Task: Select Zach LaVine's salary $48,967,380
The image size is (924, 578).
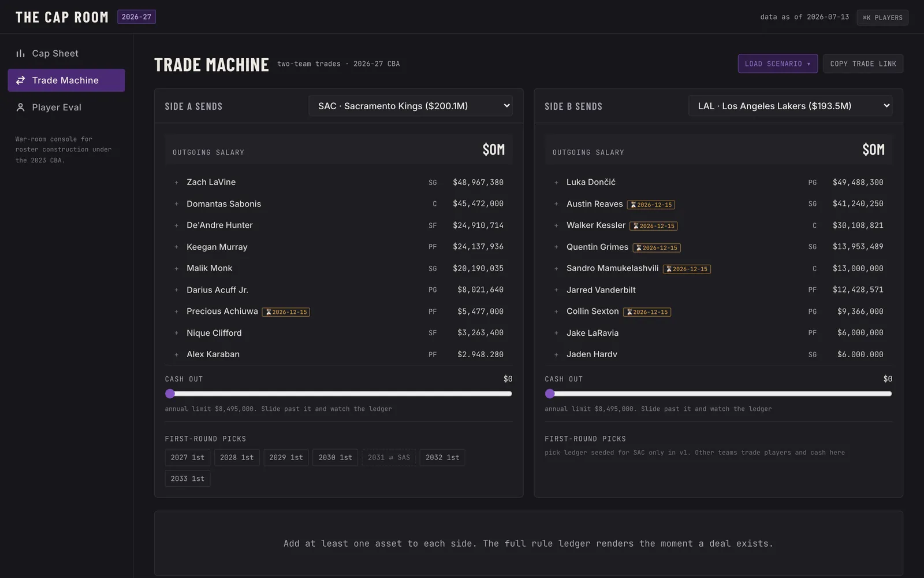Action: pos(478,183)
